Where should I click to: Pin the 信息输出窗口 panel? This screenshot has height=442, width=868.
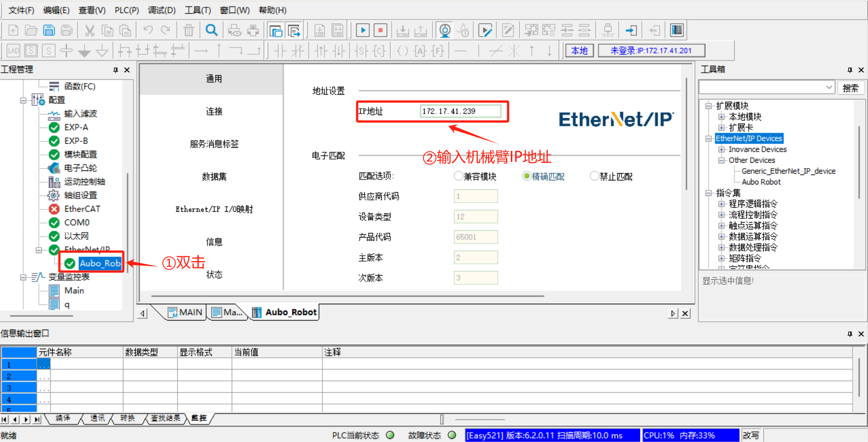point(849,334)
